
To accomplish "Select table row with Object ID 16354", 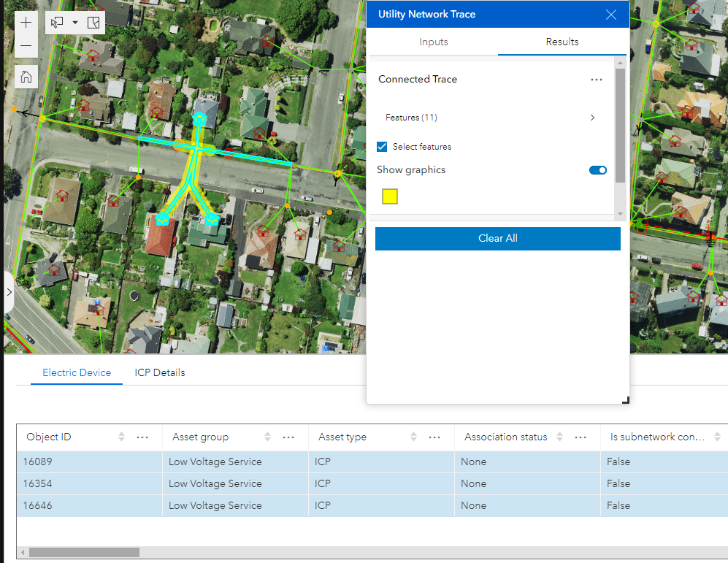I will pyautogui.click(x=372, y=483).
